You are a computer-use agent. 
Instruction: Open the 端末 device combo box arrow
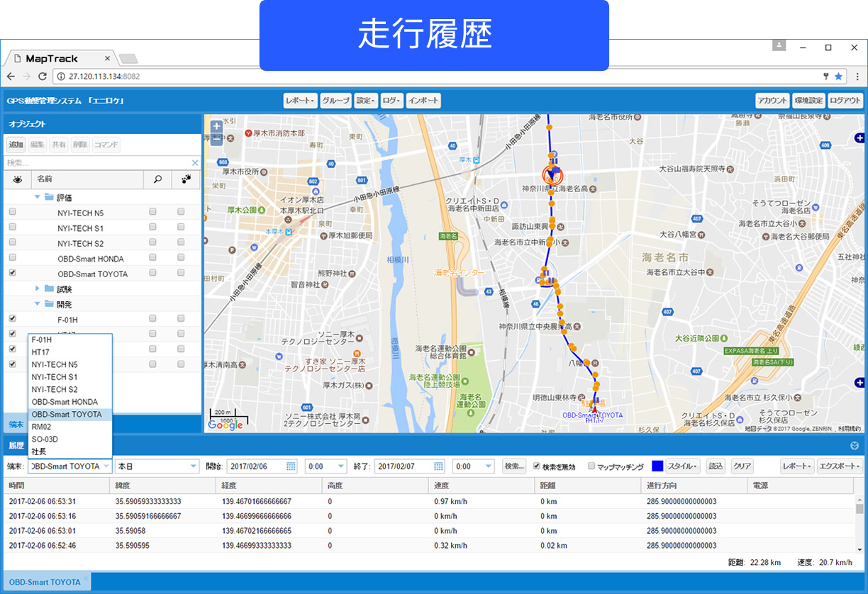tap(106, 466)
